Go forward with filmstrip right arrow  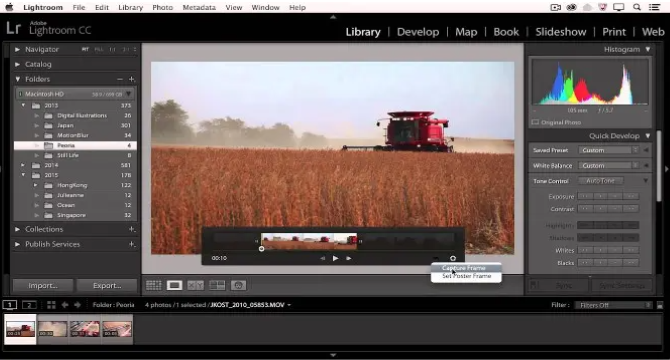(77, 305)
